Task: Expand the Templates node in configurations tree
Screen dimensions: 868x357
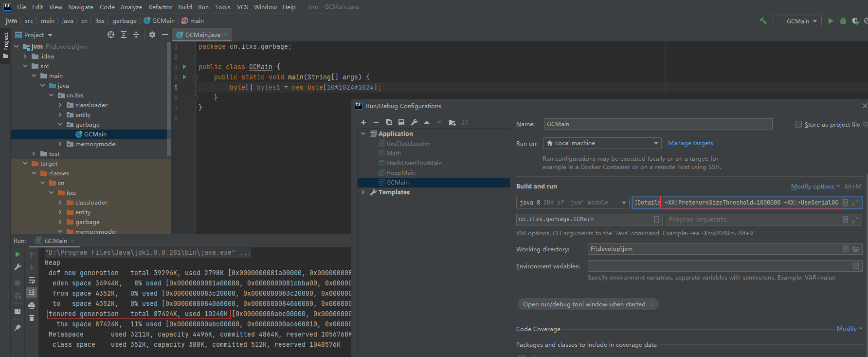Action: coord(363,192)
